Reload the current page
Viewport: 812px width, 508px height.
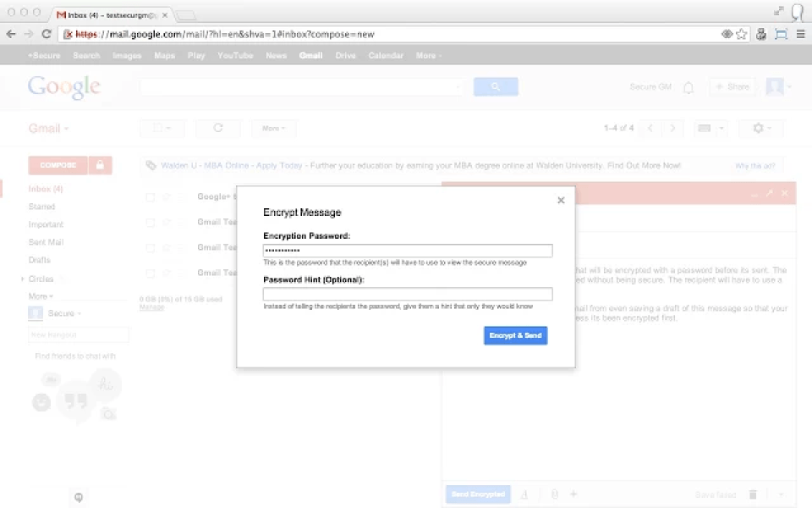46,34
